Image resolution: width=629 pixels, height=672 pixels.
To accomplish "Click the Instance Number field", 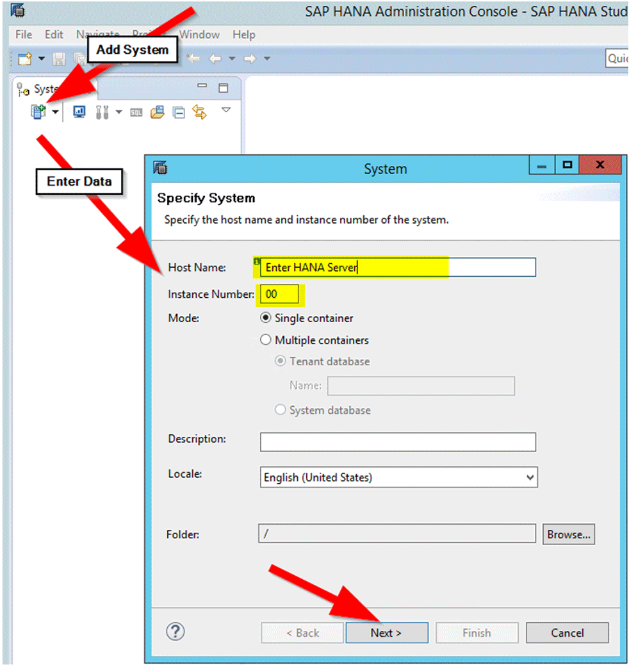I will (279, 295).
